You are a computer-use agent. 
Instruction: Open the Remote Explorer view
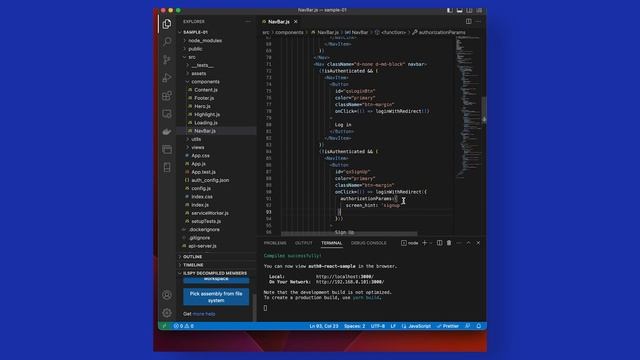pos(167,113)
